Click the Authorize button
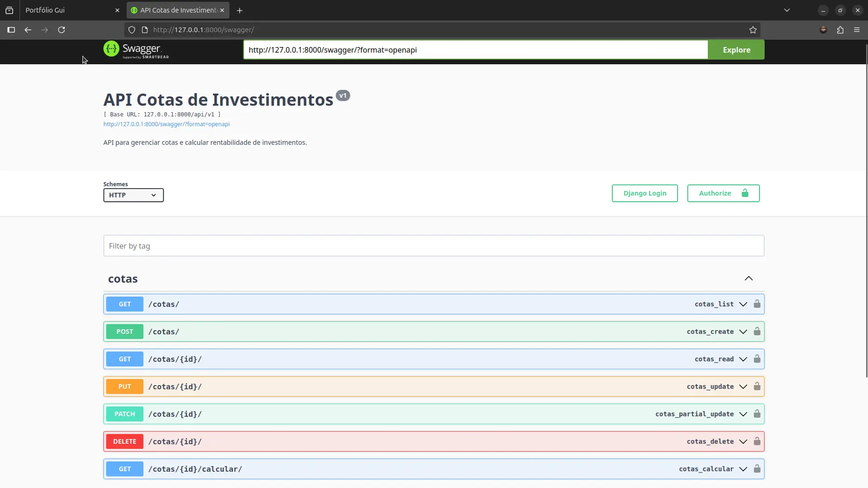The height and width of the screenshot is (488, 868). [x=723, y=193]
